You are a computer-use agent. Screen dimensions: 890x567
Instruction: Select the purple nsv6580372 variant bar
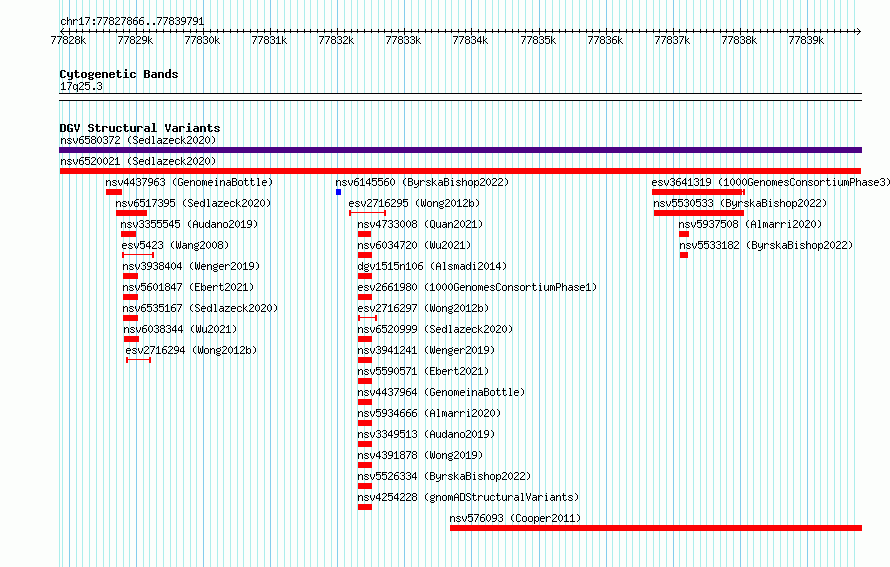click(x=460, y=150)
